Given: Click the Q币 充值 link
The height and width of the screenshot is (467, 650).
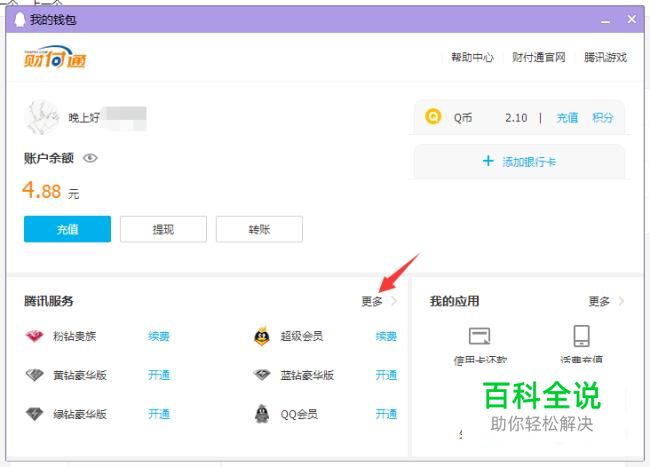Looking at the screenshot, I should tap(567, 118).
